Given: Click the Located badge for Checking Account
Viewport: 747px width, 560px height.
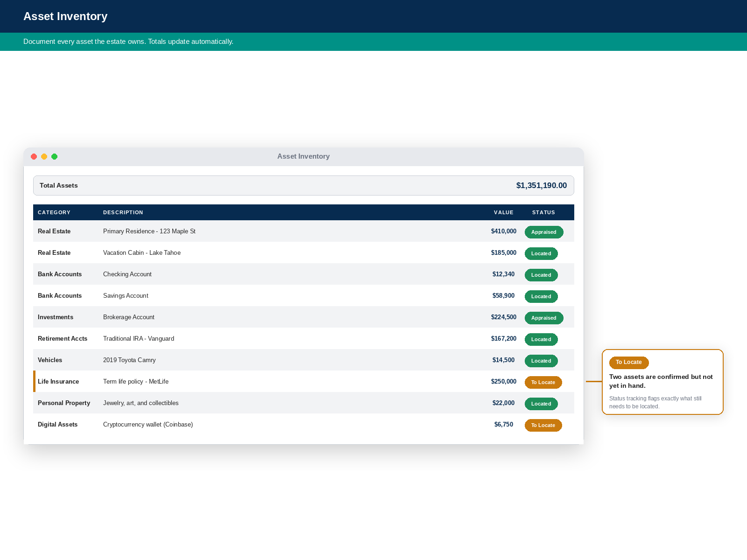Looking at the screenshot, I should (541, 275).
